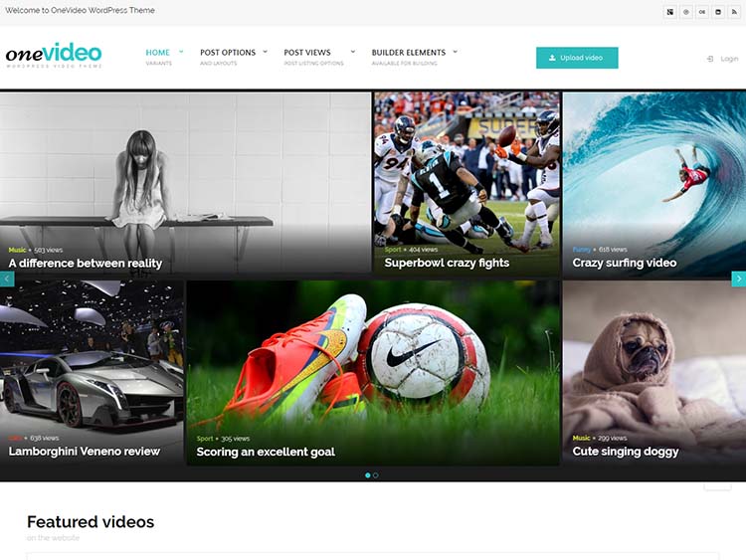Open 'Scoring an excellent goal' title
The width and height of the screenshot is (746, 560).
point(266,452)
